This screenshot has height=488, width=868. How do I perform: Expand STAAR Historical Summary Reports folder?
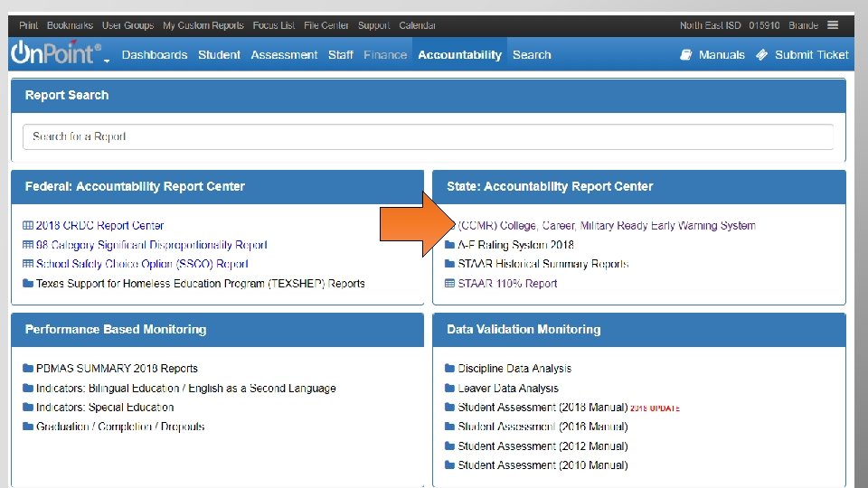click(x=543, y=264)
